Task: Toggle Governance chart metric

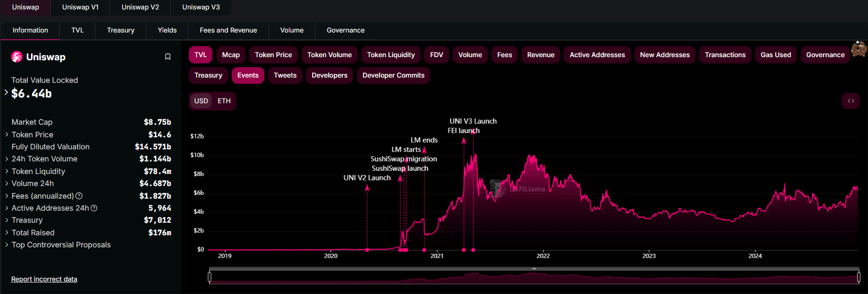Action: (826, 55)
